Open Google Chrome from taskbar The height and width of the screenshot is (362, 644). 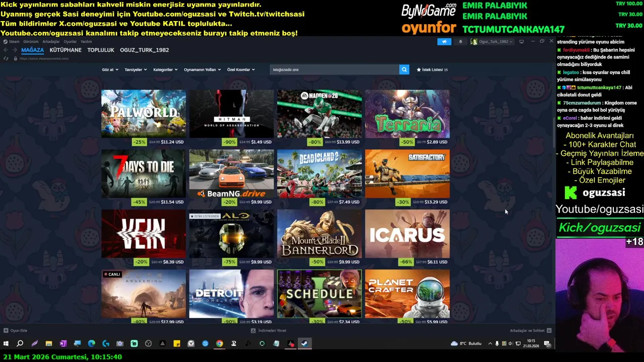(219, 343)
